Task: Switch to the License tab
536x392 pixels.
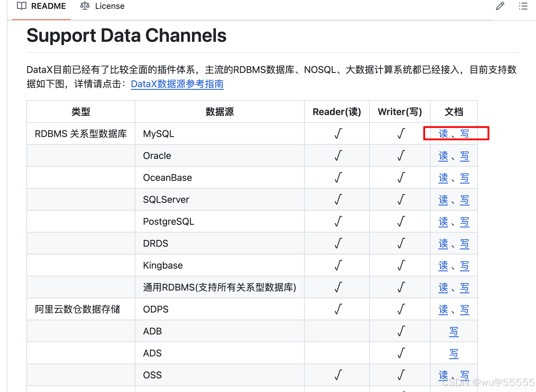Action: click(x=102, y=6)
